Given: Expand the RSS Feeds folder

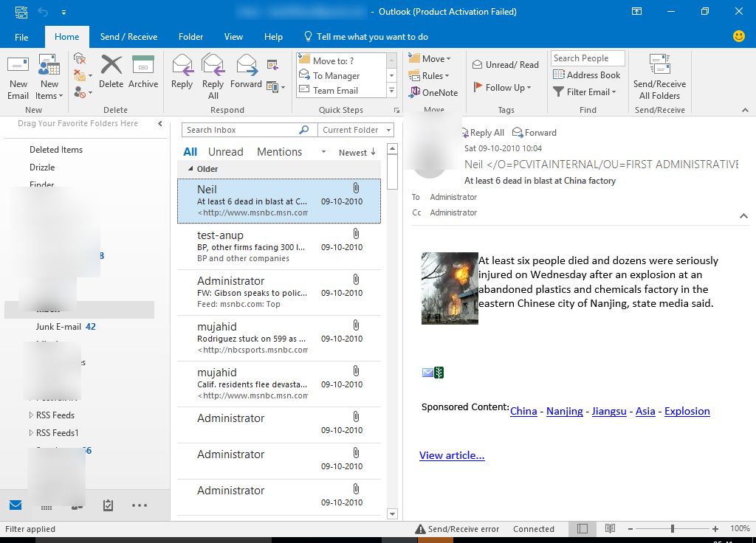Looking at the screenshot, I should coord(31,415).
